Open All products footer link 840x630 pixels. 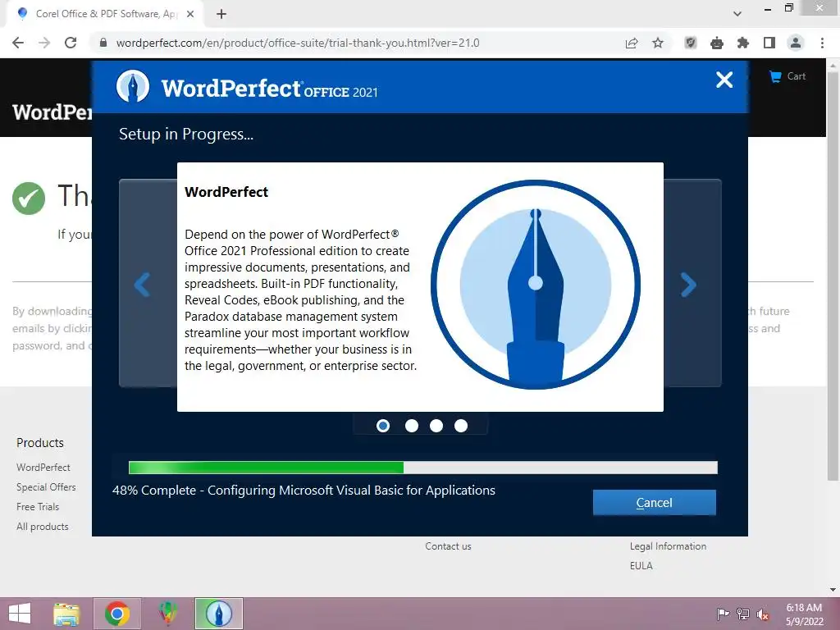43,527
